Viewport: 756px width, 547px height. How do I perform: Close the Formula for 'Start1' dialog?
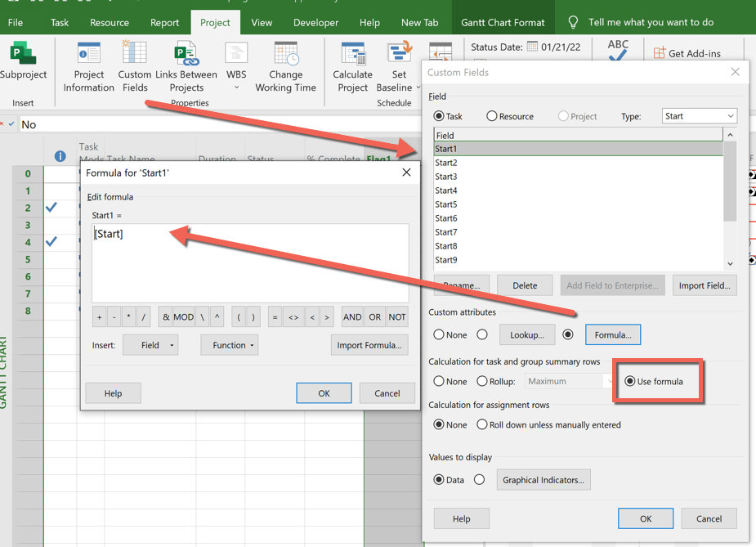pos(406,173)
